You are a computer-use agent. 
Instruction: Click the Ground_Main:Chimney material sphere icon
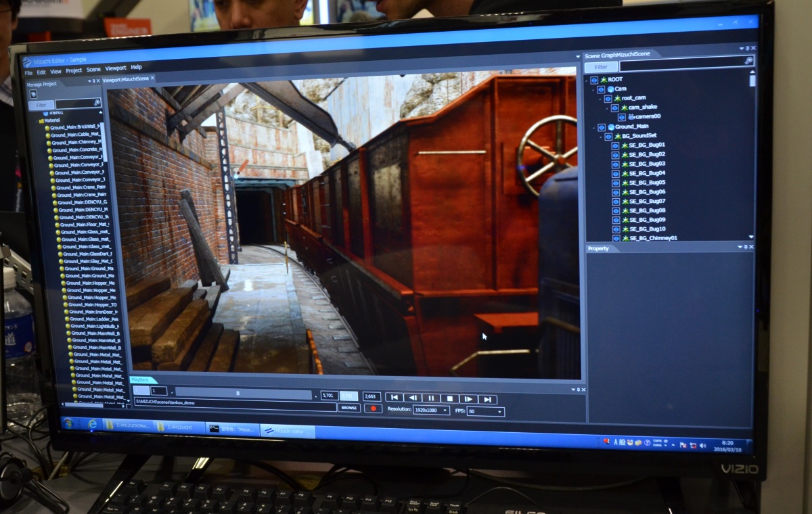pyautogui.click(x=49, y=142)
